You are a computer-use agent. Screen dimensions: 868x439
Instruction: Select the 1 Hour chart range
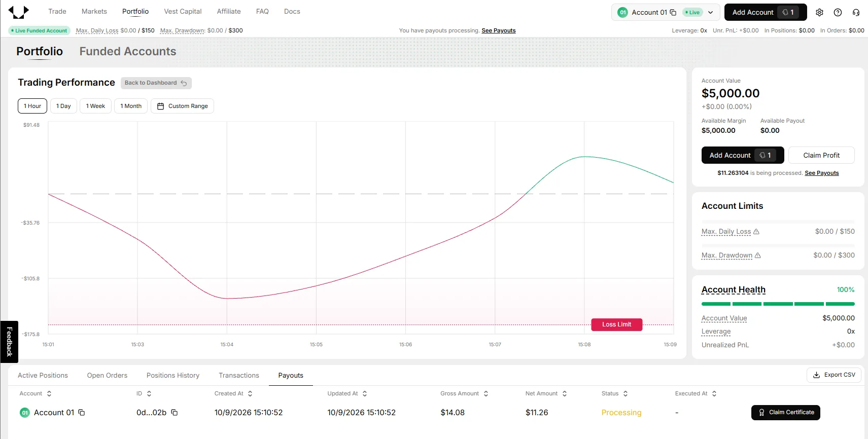(x=32, y=106)
